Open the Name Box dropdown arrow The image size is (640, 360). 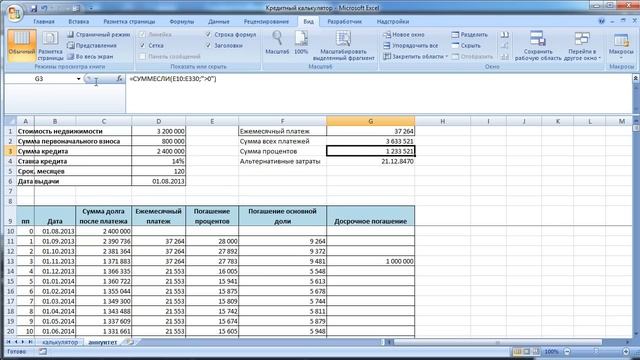pyautogui.click(x=78, y=79)
